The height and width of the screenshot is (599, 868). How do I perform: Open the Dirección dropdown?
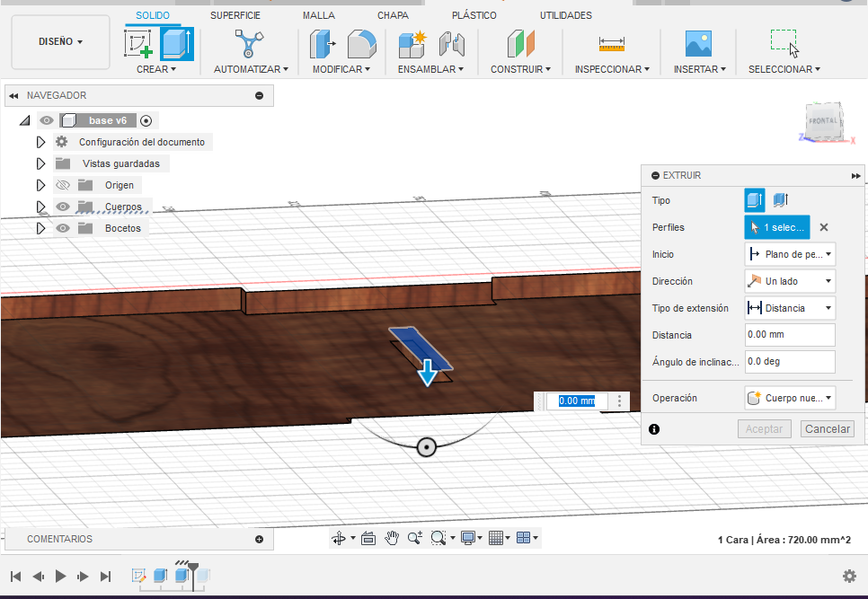tap(790, 281)
